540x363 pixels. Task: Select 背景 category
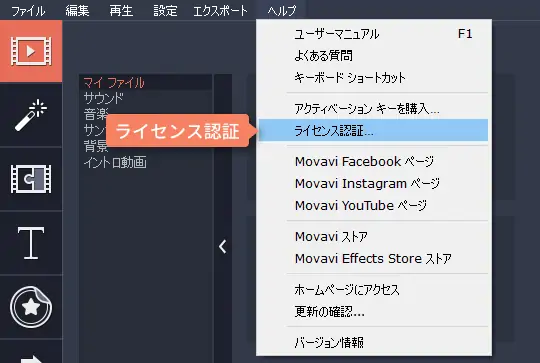coord(96,146)
